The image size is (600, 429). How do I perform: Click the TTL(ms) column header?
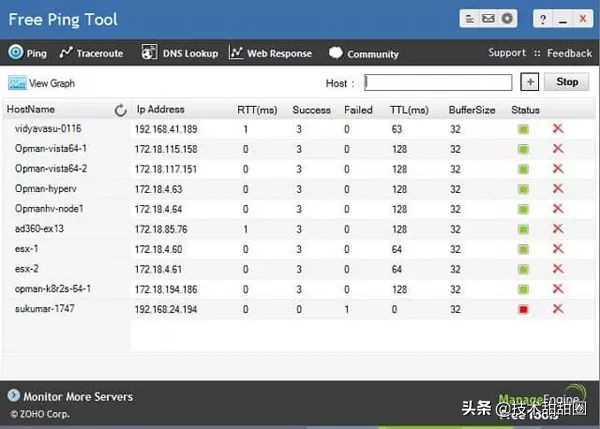(x=409, y=110)
